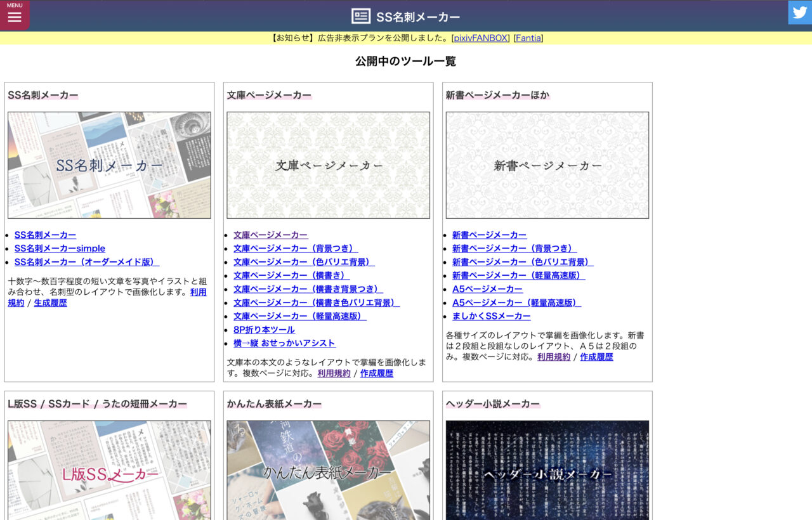Click the かんたん表紙メーカー preview image
The height and width of the screenshot is (520, 812).
(328, 472)
